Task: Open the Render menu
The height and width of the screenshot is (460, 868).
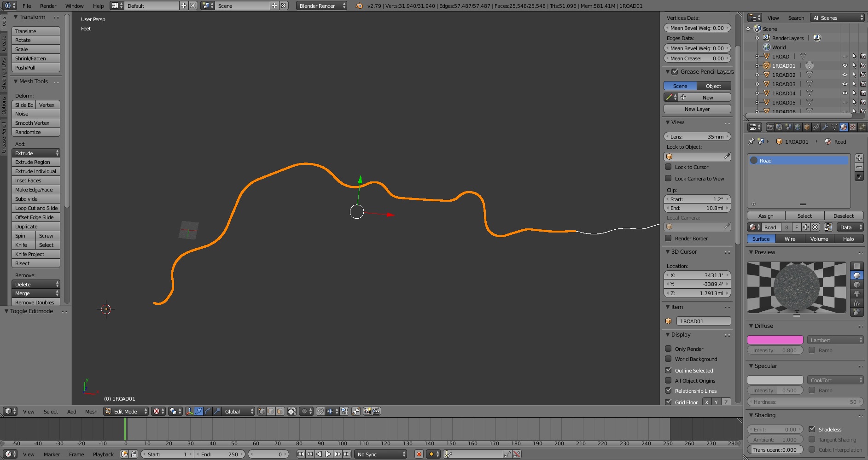Action: tap(48, 6)
